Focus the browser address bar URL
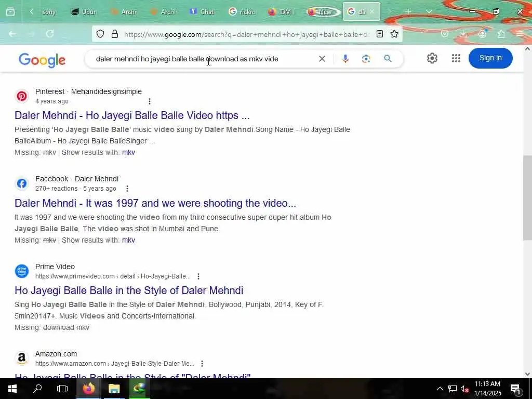The height and width of the screenshot is (399, 532). (246, 34)
